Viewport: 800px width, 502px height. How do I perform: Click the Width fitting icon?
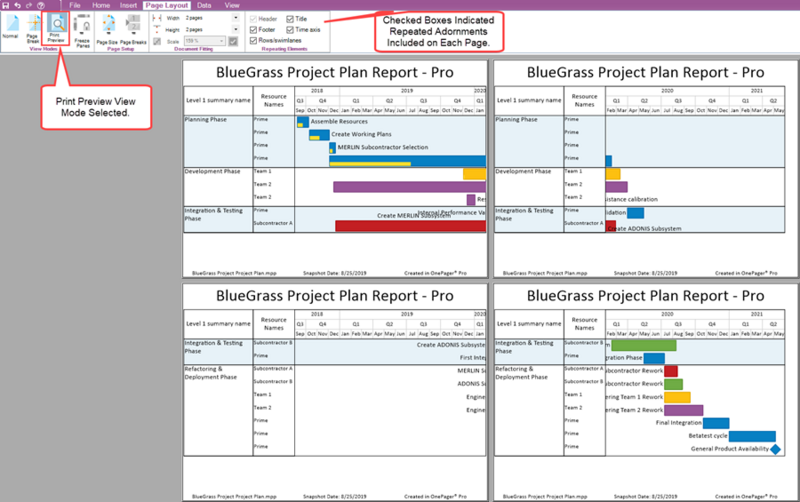click(157, 18)
